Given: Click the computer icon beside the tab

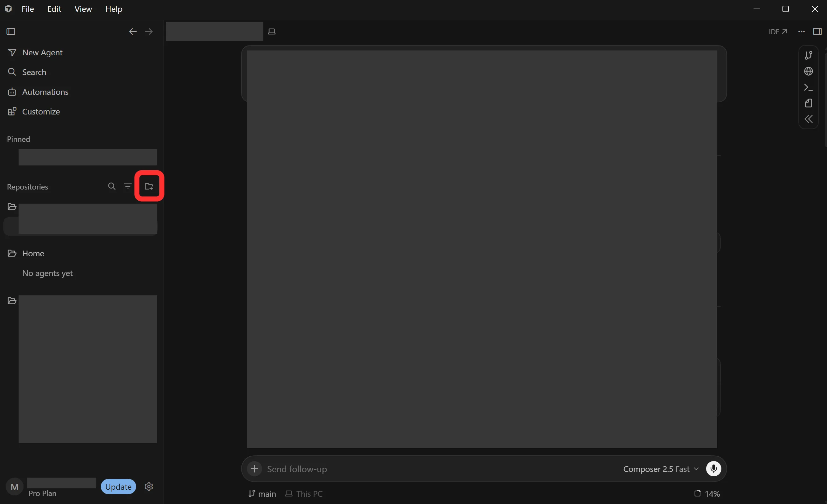Looking at the screenshot, I should 272,31.
